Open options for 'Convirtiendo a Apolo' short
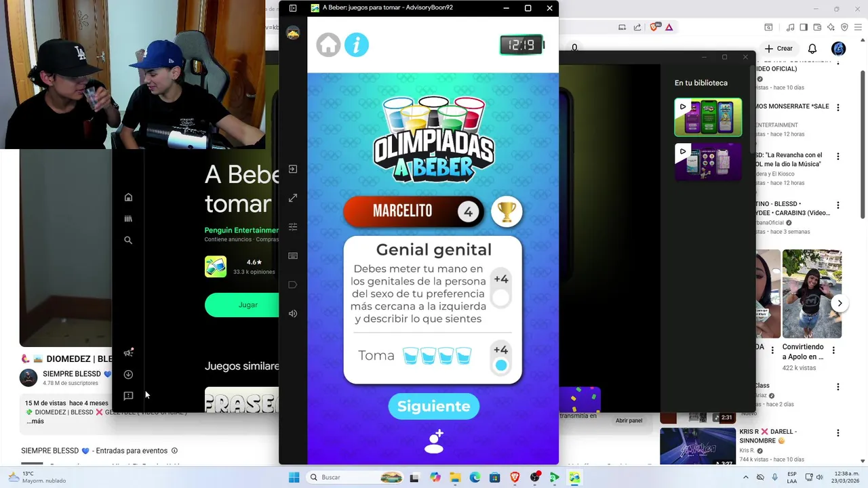 coord(833,350)
